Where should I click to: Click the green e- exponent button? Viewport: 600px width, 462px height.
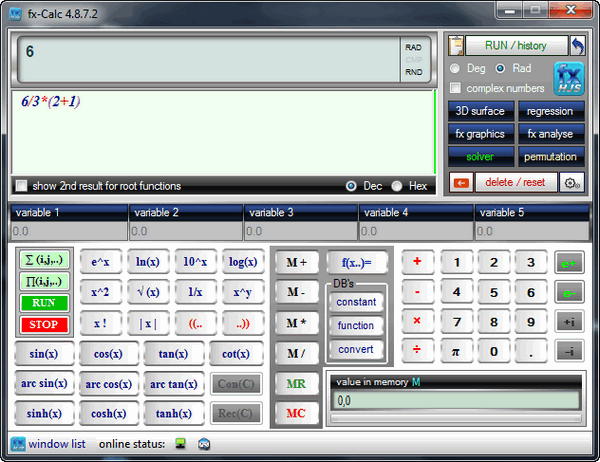569,293
